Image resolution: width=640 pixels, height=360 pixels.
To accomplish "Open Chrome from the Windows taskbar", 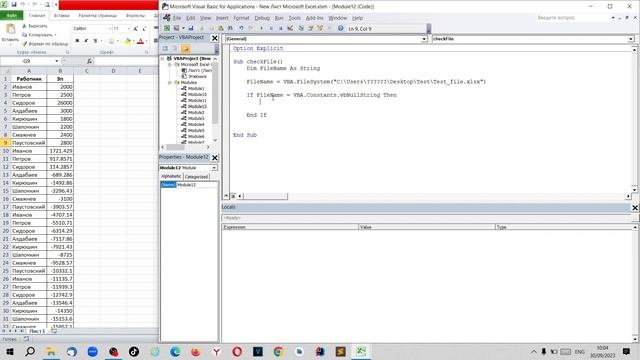I will [278, 351].
